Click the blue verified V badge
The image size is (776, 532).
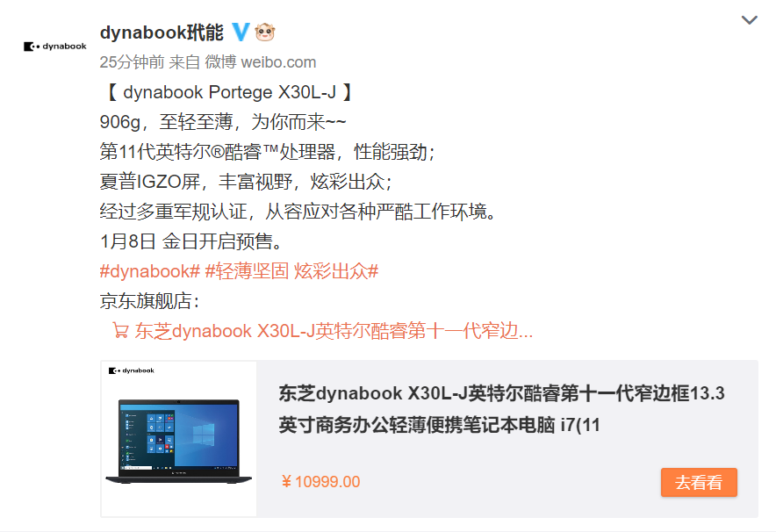(241, 32)
